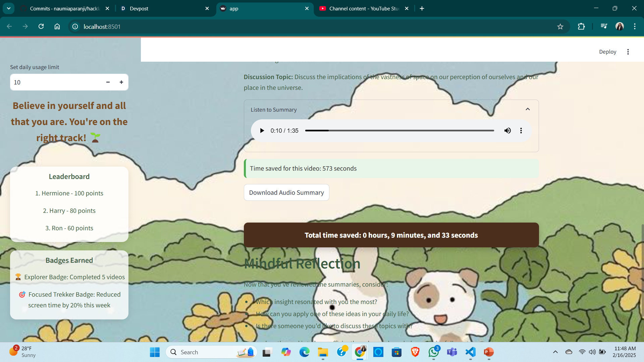The image size is (644, 362).
Task: Open the media control icon in toolbar
Action: pyautogui.click(x=604, y=26)
